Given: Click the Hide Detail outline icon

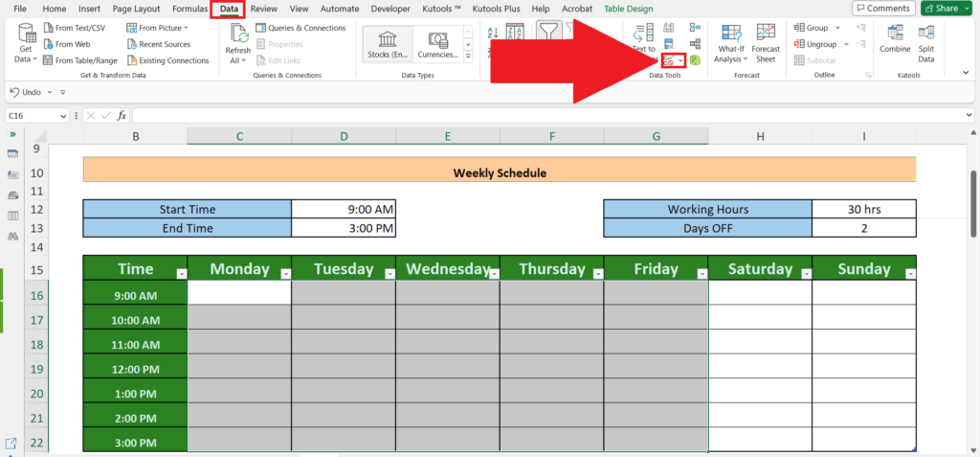Looking at the screenshot, I should pos(861,44).
